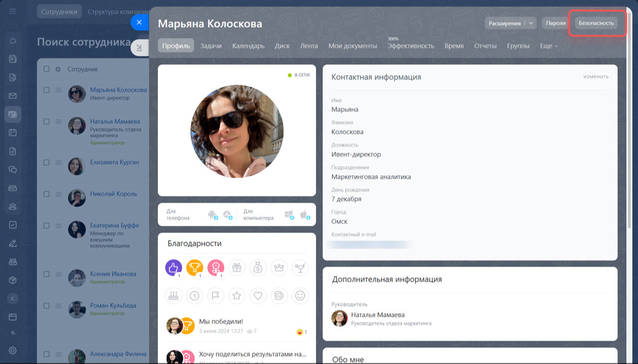Screen dimensions: 638x364
Task: Click the star gratitude icon
Action: pos(237,296)
